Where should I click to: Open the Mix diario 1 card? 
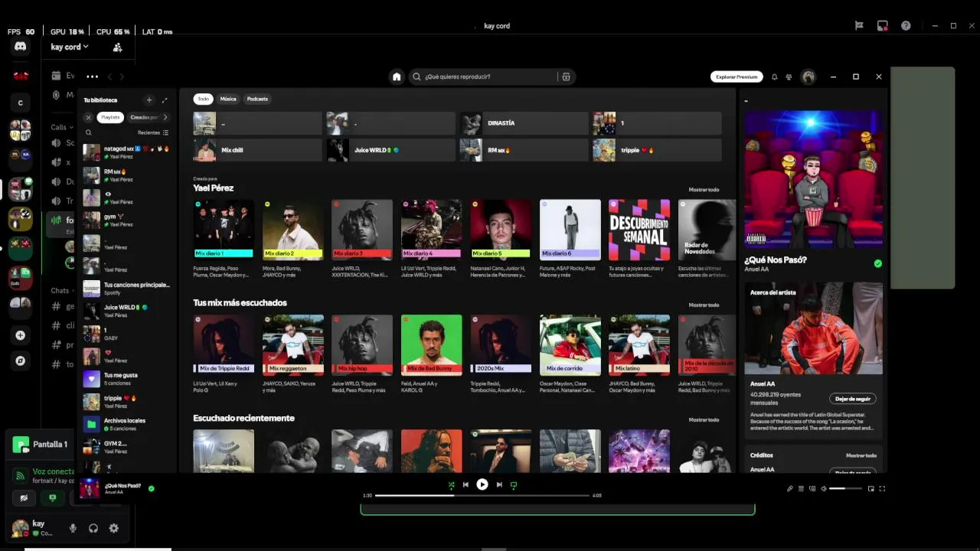click(x=224, y=239)
